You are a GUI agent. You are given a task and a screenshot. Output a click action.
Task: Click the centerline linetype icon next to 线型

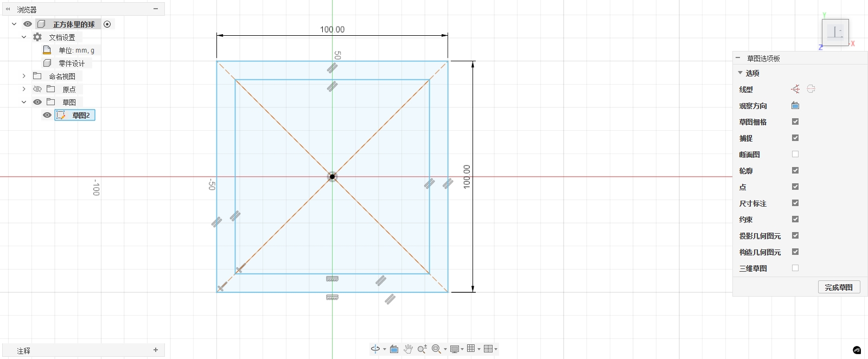click(811, 89)
